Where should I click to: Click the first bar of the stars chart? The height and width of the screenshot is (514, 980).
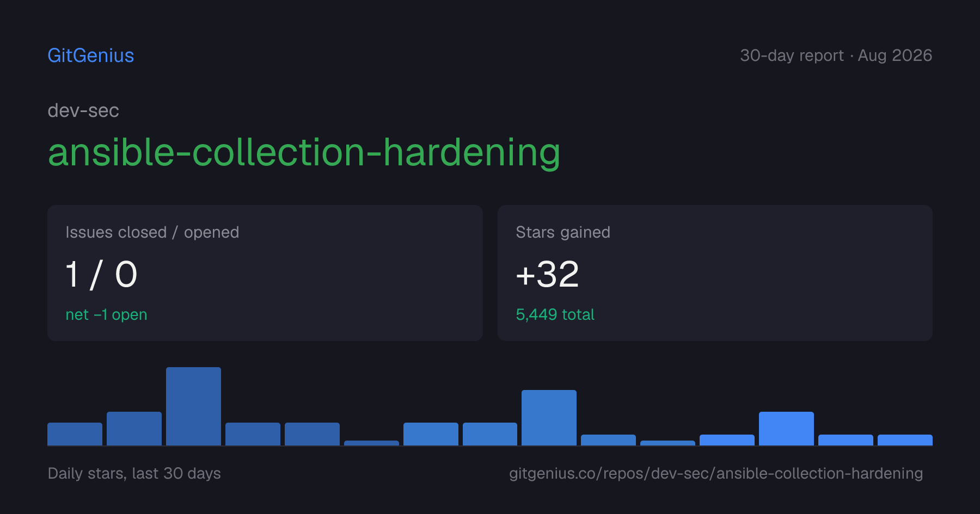[75, 434]
